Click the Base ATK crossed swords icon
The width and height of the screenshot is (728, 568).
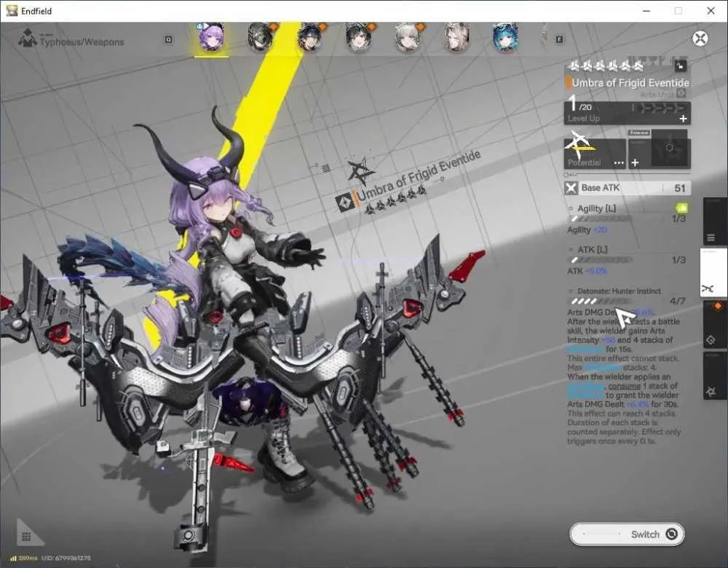(x=571, y=188)
